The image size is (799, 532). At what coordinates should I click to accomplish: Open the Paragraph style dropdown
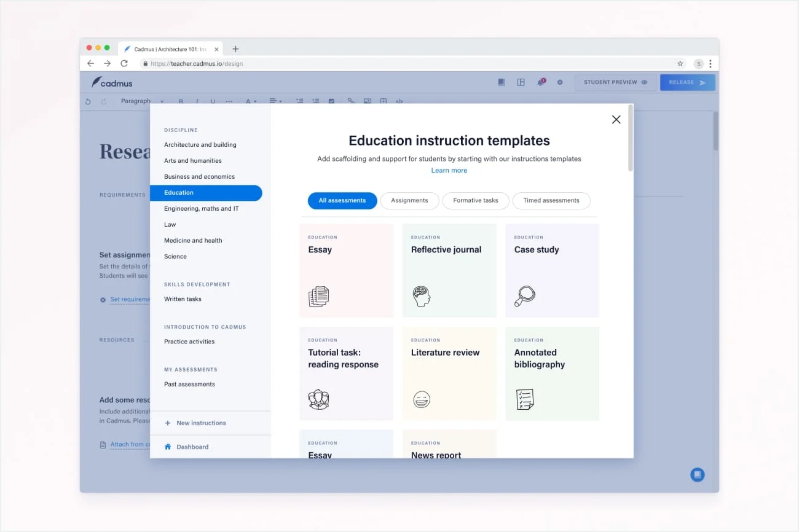click(x=141, y=101)
